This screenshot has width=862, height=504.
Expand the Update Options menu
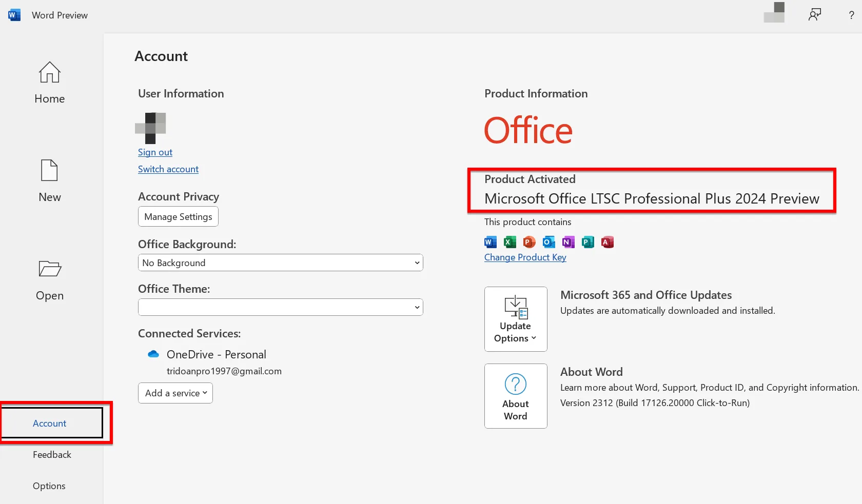point(516,319)
